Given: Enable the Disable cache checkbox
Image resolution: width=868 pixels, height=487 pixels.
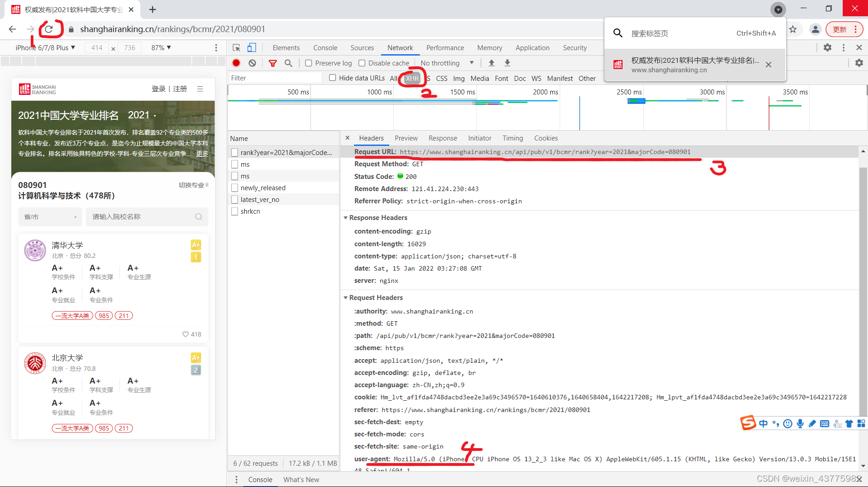Looking at the screenshot, I should click(362, 63).
